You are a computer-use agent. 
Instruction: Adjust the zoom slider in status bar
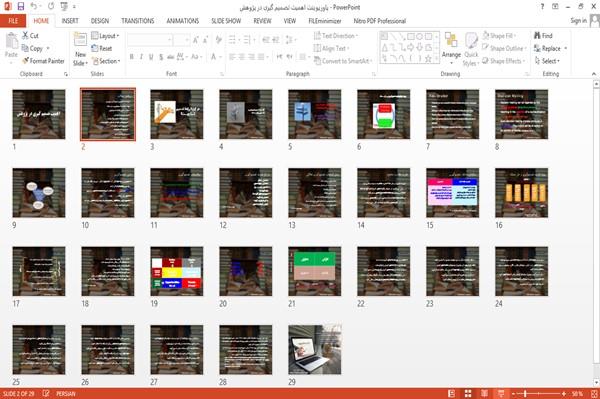[525, 394]
